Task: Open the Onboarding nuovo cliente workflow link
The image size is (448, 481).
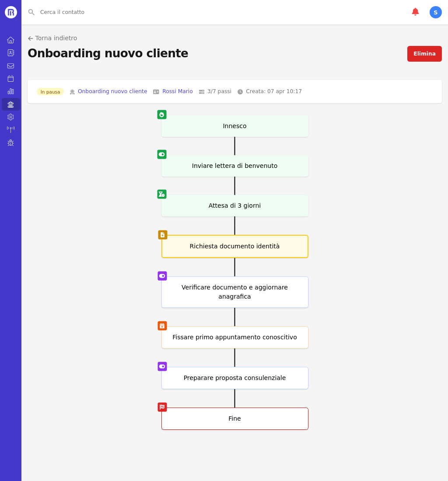Action: coord(112,91)
